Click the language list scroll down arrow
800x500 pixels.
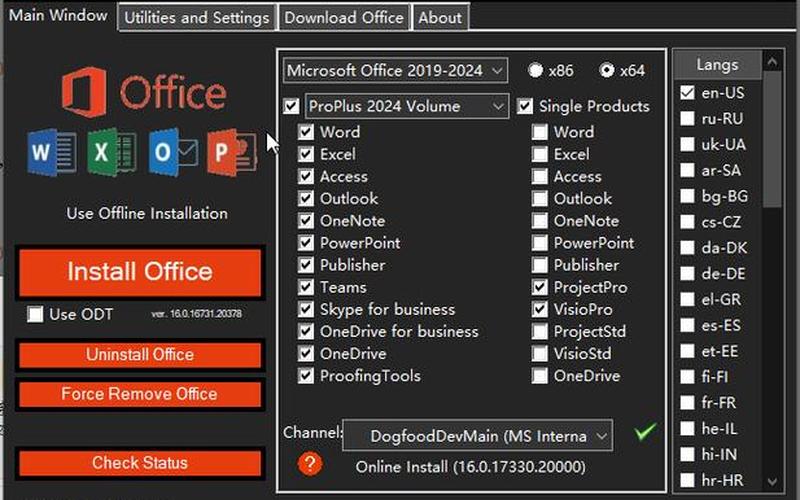click(772, 482)
